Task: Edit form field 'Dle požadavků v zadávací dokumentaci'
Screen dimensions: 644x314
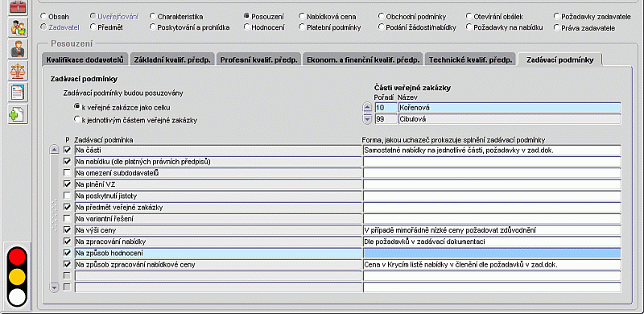Action: click(492, 242)
